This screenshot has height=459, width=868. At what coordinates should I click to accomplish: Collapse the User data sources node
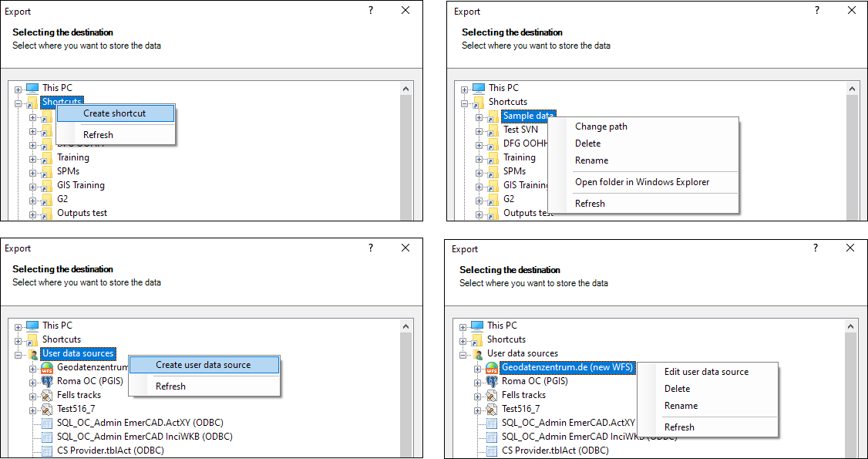(x=463, y=353)
